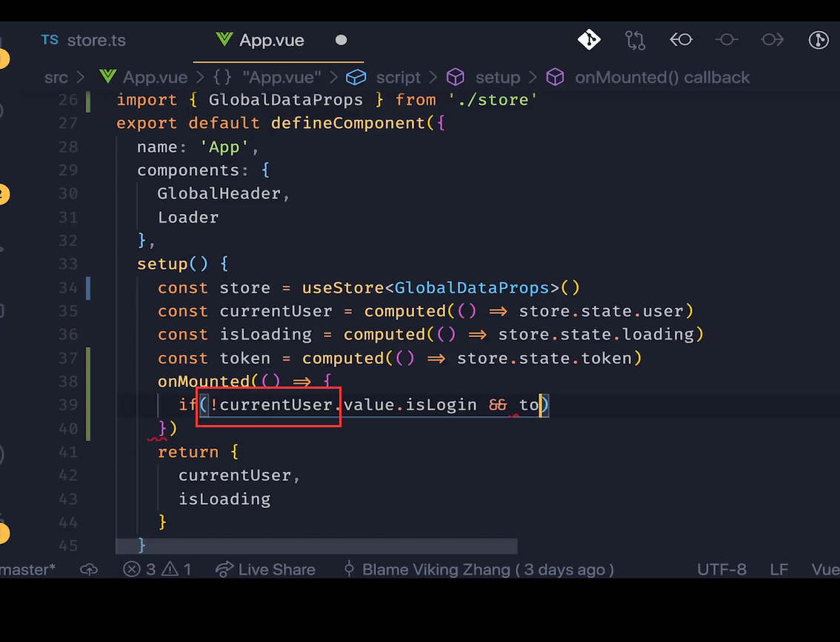
Task: Click the return keyword on line 41
Action: [188, 452]
